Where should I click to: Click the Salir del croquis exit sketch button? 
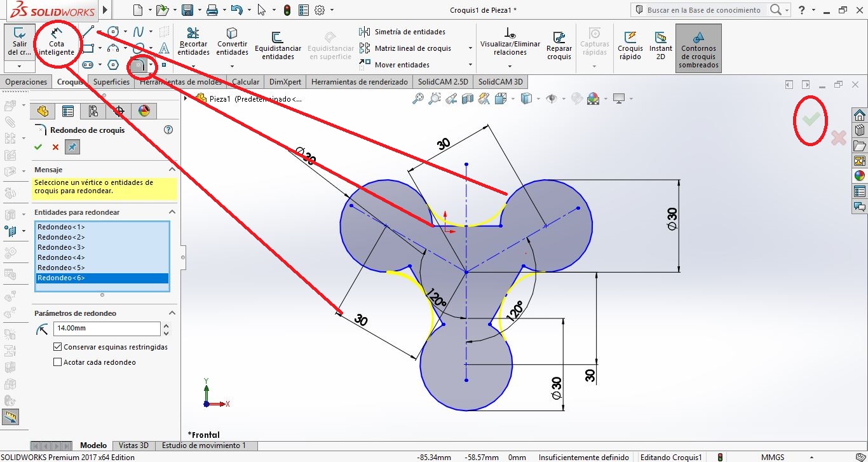point(19,42)
